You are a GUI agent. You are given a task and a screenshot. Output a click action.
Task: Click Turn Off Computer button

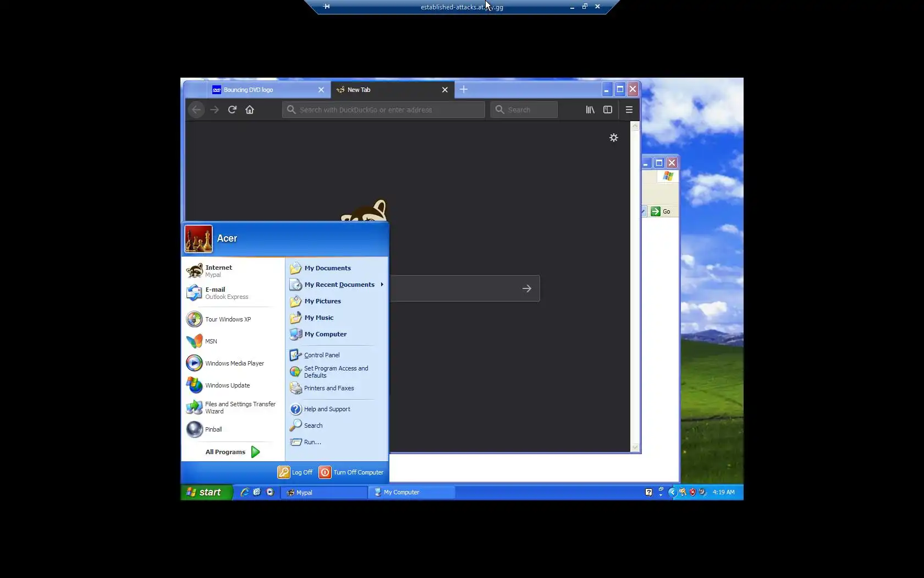(x=351, y=472)
